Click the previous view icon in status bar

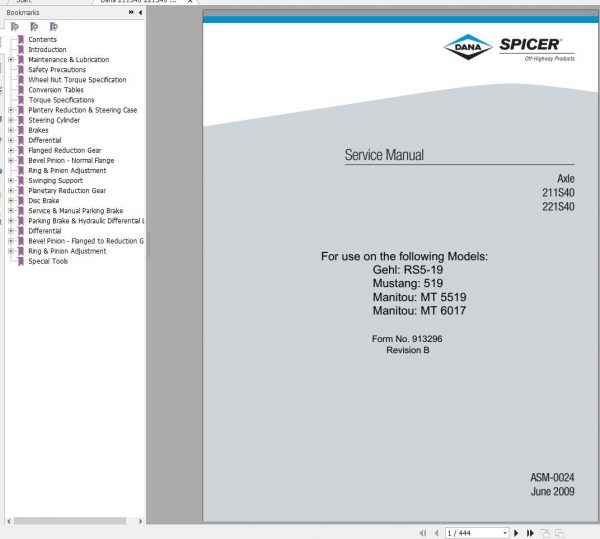pyautogui.click(x=545, y=533)
